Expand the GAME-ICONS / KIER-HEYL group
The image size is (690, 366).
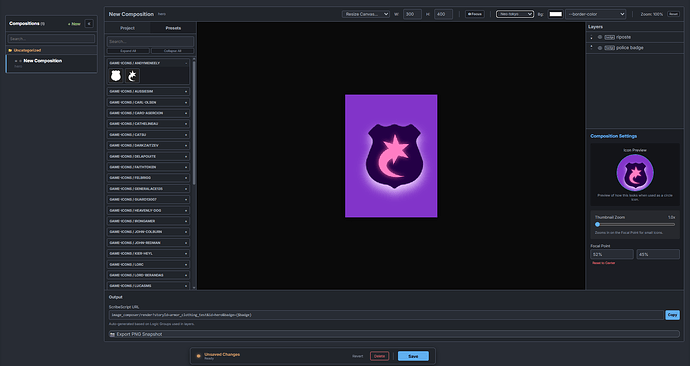(148, 254)
